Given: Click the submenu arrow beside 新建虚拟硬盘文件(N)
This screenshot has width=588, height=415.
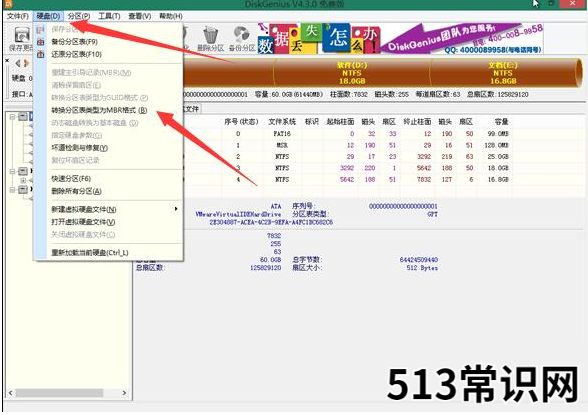Looking at the screenshot, I should [176, 209].
